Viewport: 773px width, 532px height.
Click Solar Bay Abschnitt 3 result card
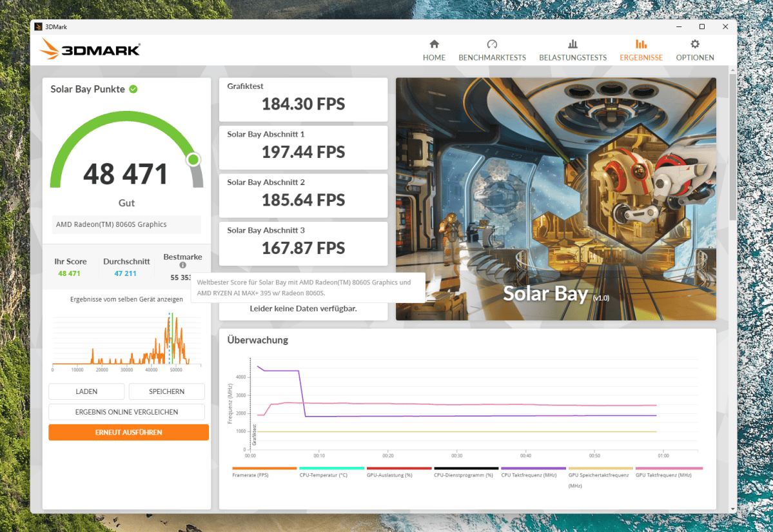click(303, 244)
